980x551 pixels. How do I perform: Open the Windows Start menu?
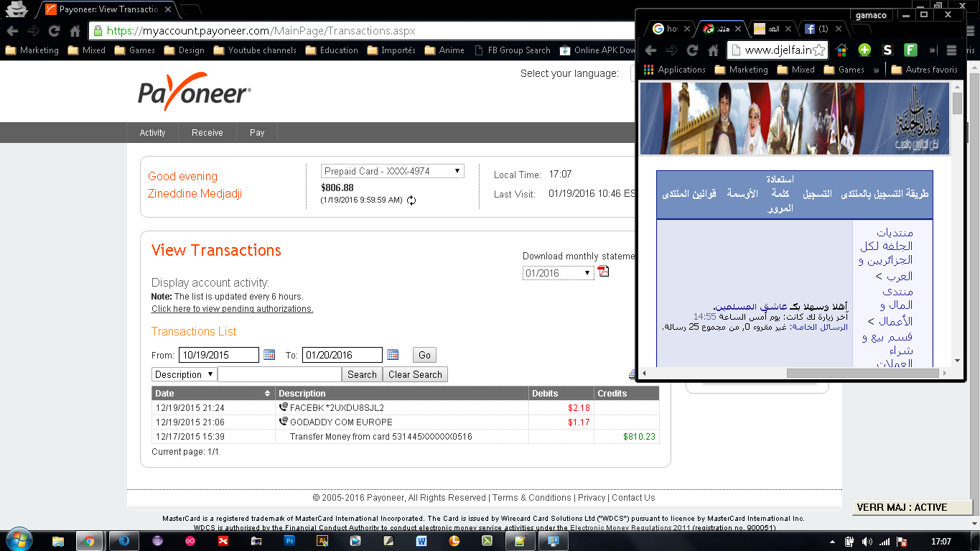point(19,540)
